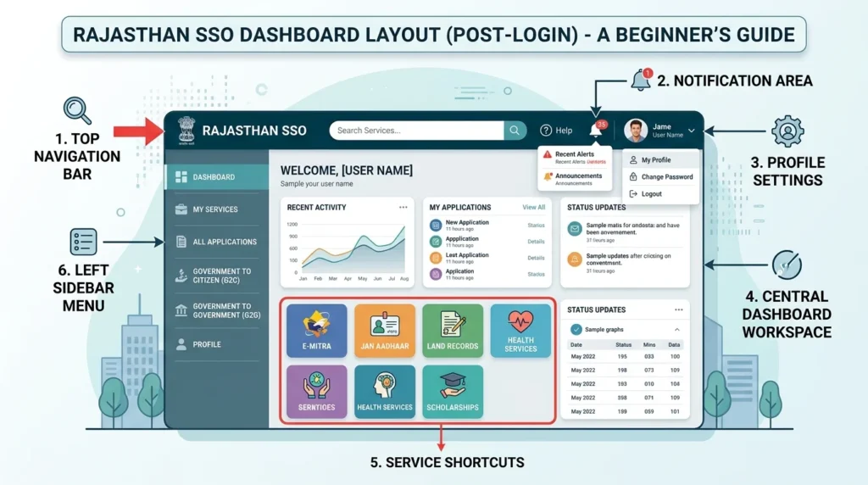Click the green Application row icon
The width and height of the screenshot is (868, 485).
tap(436, 242)
